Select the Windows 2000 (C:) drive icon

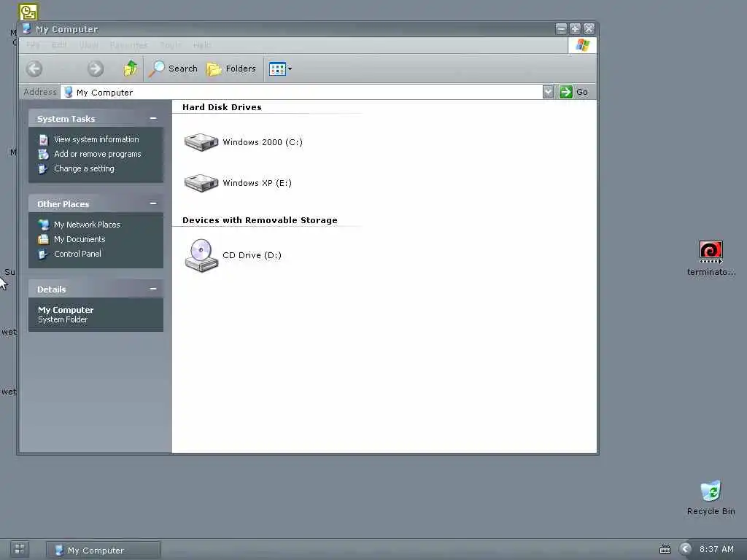point(201,142)
